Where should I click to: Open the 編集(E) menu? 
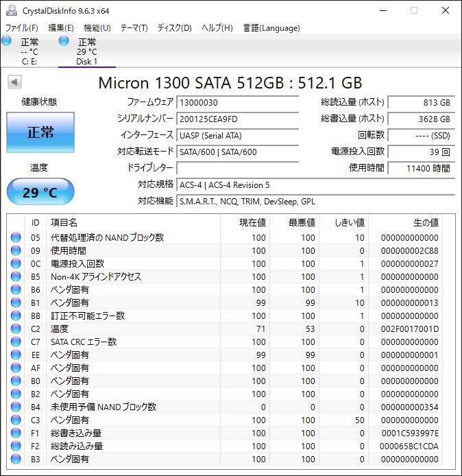point(61,28)
